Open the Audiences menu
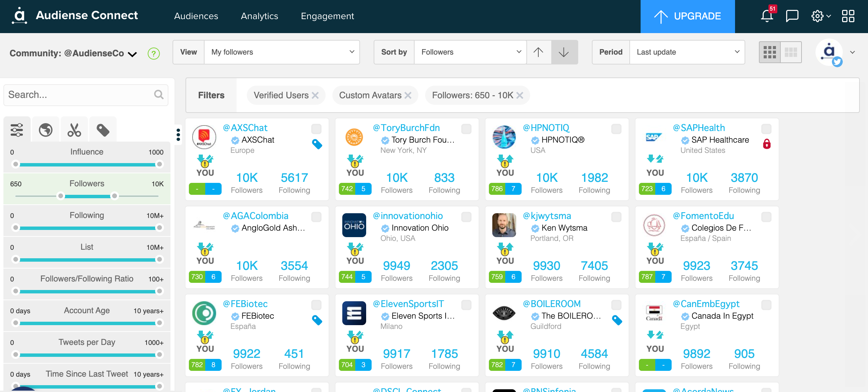This screenshot has height=392, width=868. (x=196, y=16)
